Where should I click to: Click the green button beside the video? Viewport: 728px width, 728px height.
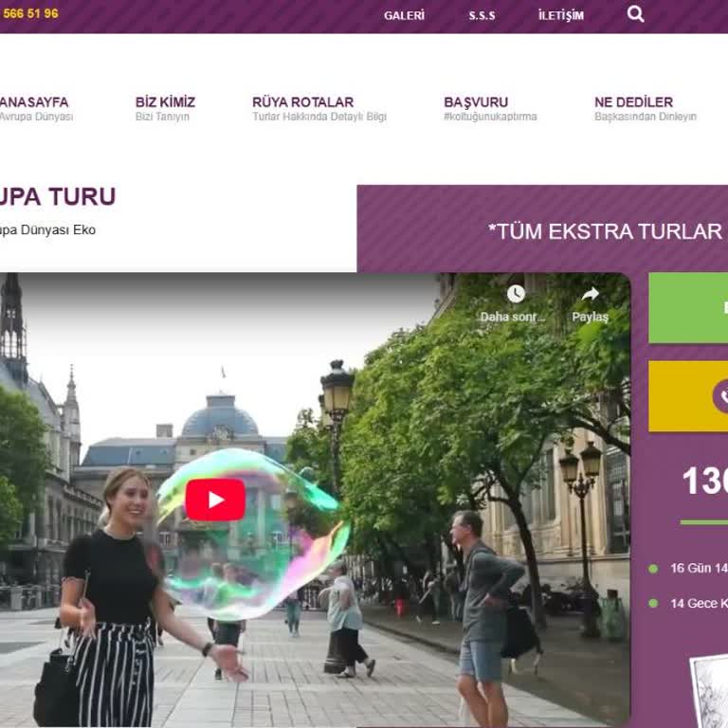pos(688,308)
